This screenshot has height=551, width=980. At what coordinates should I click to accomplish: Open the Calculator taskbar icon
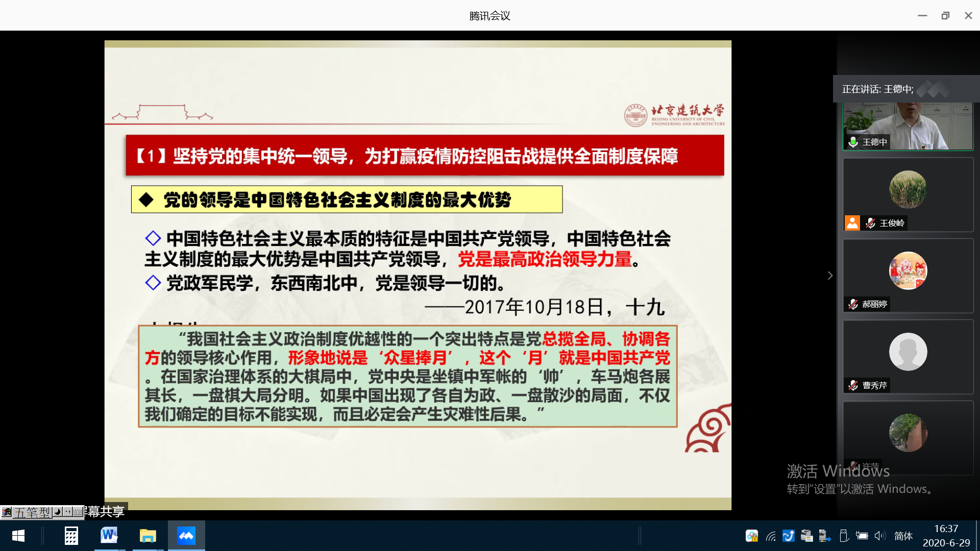coord(71,536)
